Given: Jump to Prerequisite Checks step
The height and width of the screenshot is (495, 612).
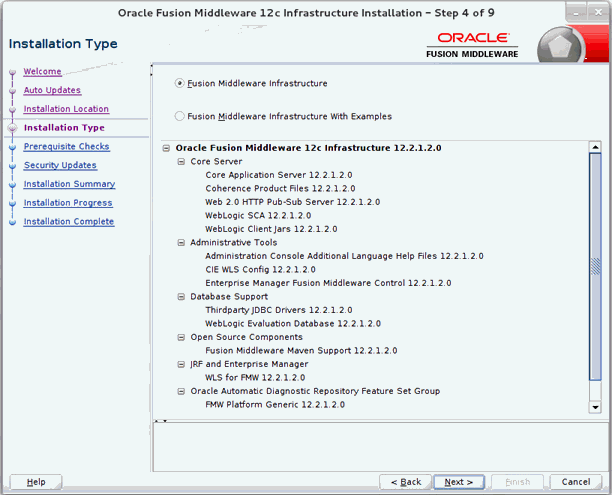Looking at the screenshot, I should (x=66, y=146).
